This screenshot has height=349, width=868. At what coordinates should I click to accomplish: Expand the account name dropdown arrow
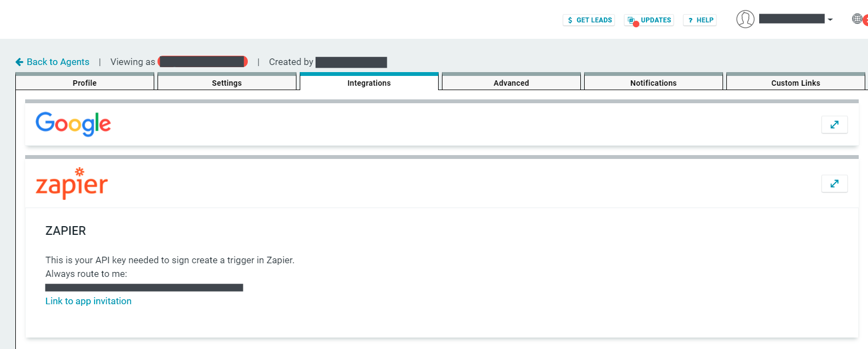tap(830, 20)
